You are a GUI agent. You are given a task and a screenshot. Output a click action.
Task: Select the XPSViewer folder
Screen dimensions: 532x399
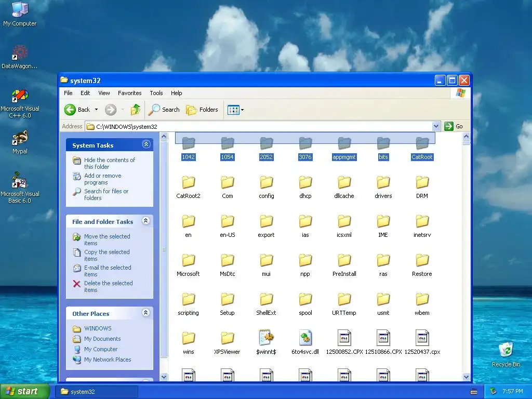(x=228, y=343)
